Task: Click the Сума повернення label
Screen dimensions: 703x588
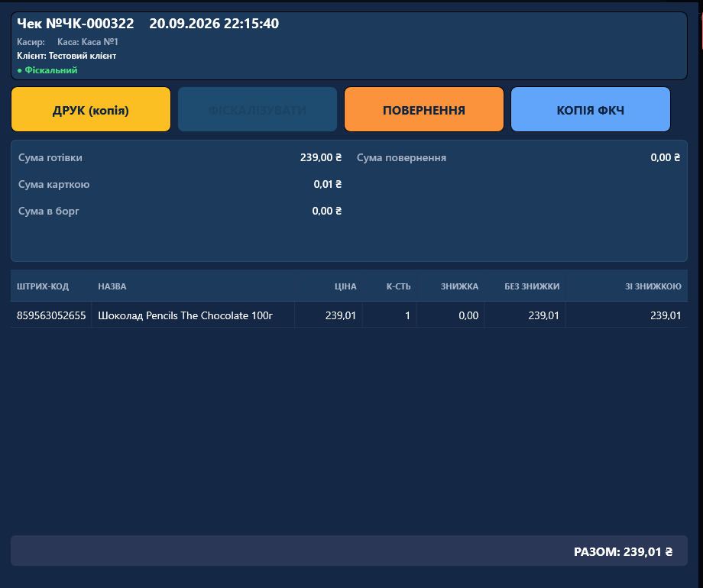Action: (402, 158)
